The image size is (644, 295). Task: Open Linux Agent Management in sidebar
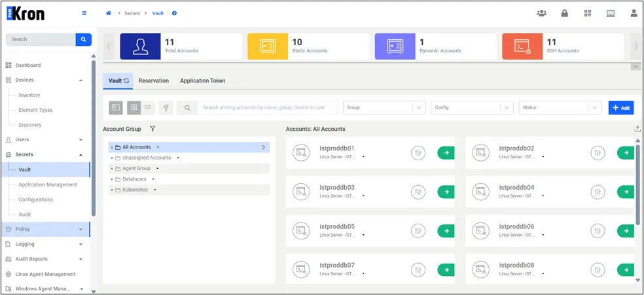pos(45,274)
